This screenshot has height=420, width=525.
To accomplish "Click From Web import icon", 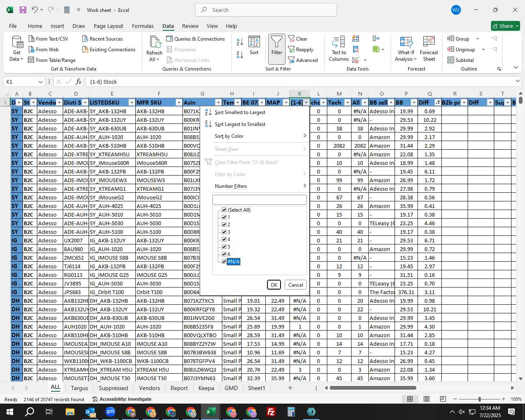I will [x=32, y=49].
